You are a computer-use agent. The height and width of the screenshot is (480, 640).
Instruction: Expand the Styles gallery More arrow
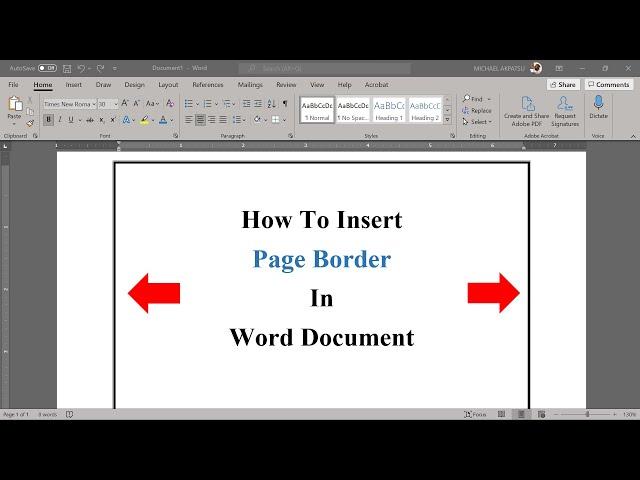click(x=447, y=120)
